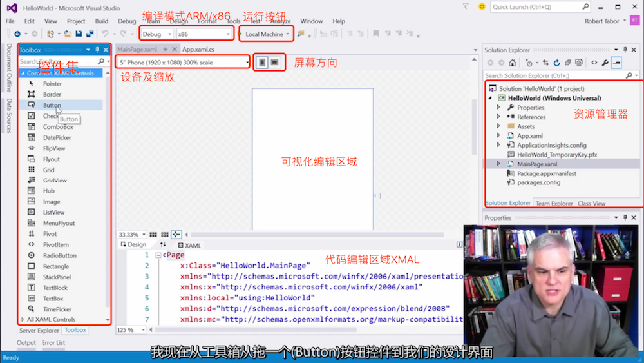This screenshot has width=644, height=363.
Task: Open the Document Outline side tab
Action: point(8,68)
